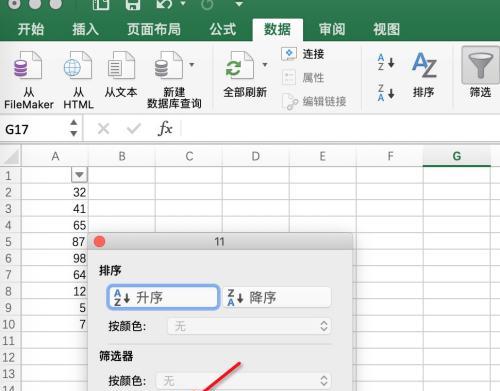Open the 数据 tab
The width and height of the screenshot is (500, 391).
[x=277, y=30]
